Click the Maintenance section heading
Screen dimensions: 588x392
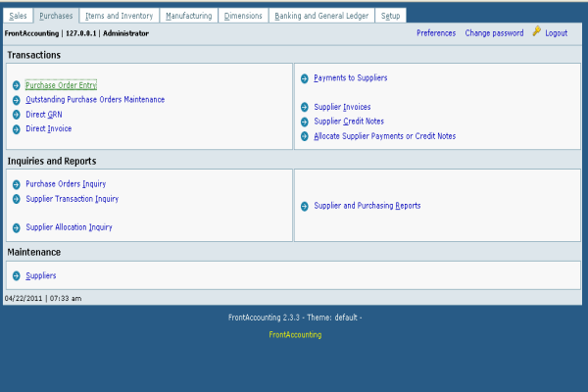tap(34, 252)
